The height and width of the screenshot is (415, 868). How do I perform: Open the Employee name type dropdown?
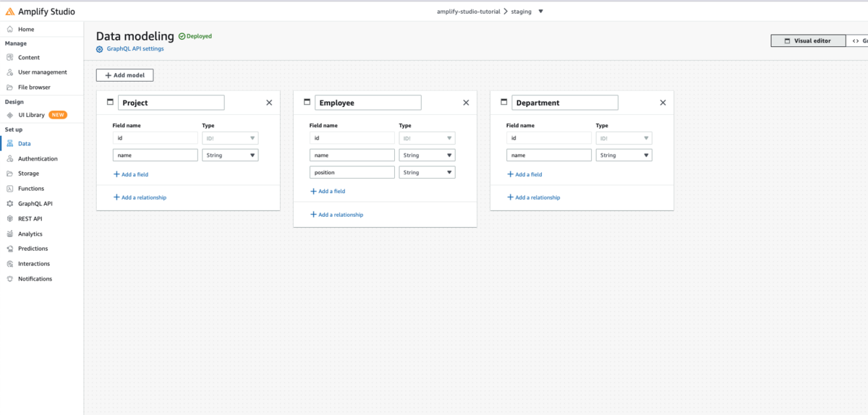tap(427, 155)
